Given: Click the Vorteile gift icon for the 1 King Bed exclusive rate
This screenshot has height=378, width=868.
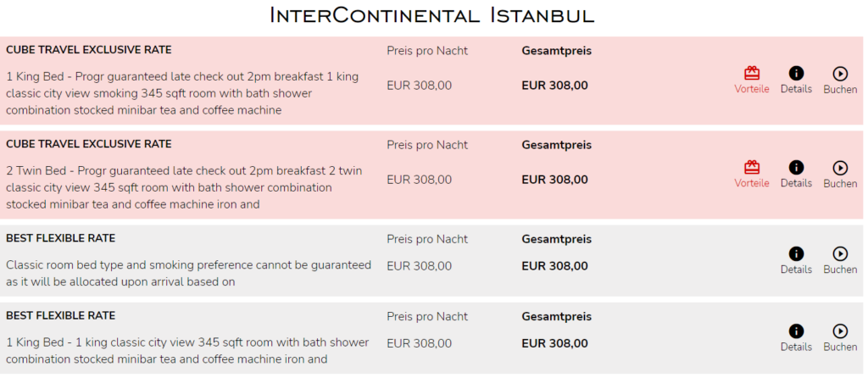Looking at the screenshot, I should click(751, 74).
